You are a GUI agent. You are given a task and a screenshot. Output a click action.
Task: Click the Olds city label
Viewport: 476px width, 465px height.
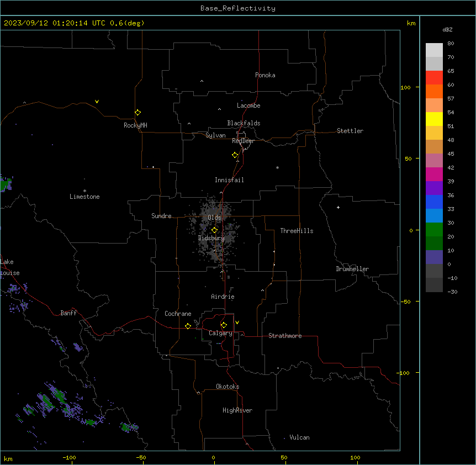(x=214, y=218)
